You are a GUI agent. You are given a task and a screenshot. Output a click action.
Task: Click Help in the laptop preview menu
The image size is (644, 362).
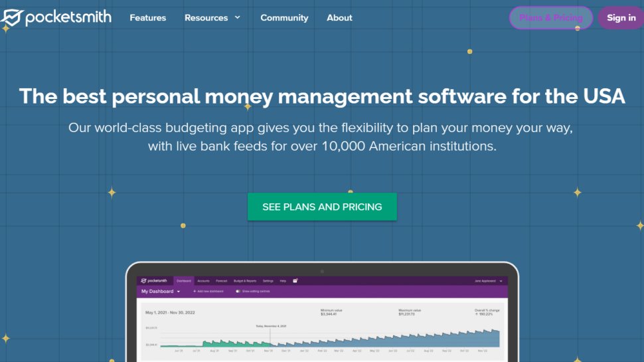283,281
